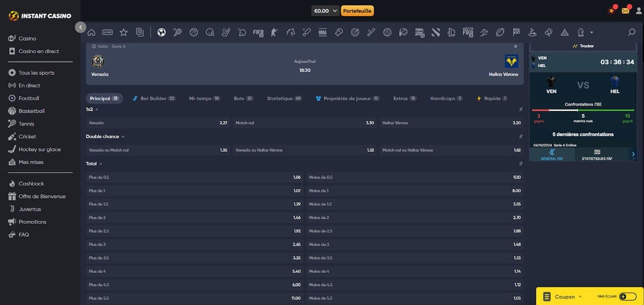This screenshot has height=305, width=644.
Task: Open Général FÀF tracker tab
Action: 552,154
